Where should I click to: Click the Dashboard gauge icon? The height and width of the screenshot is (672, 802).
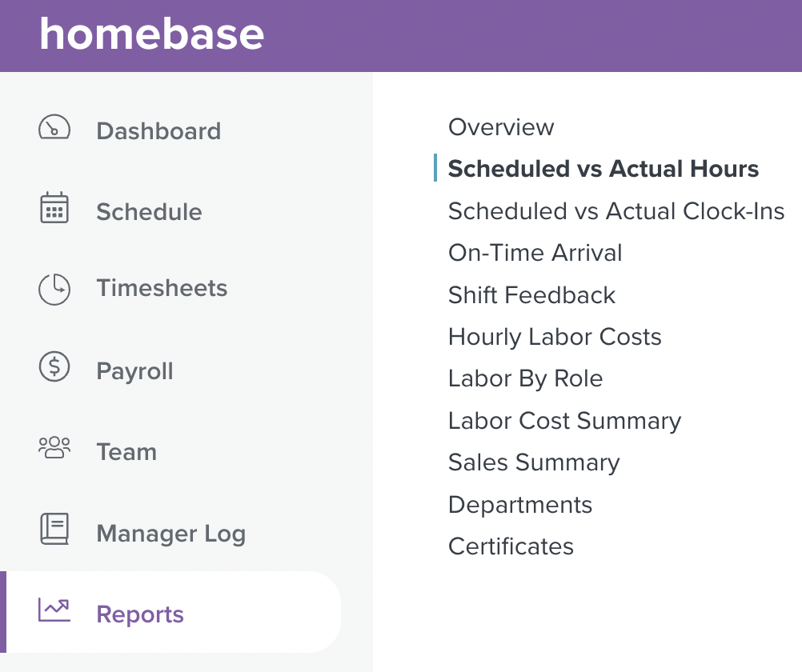[54, 127]
